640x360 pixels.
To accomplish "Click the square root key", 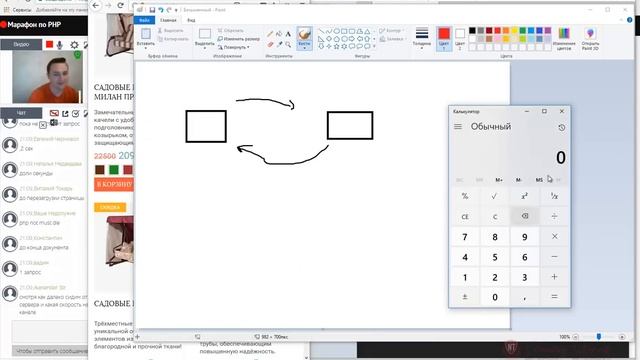I will [495, 196].
